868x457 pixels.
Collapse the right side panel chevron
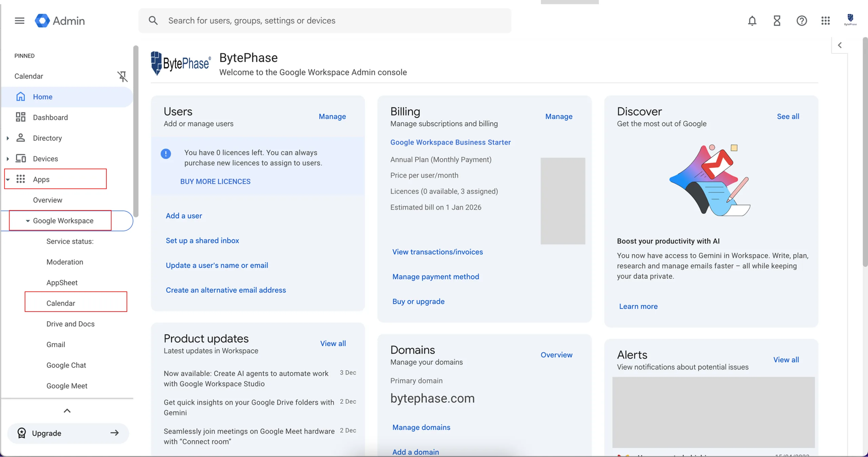click(x=840, y=45)
